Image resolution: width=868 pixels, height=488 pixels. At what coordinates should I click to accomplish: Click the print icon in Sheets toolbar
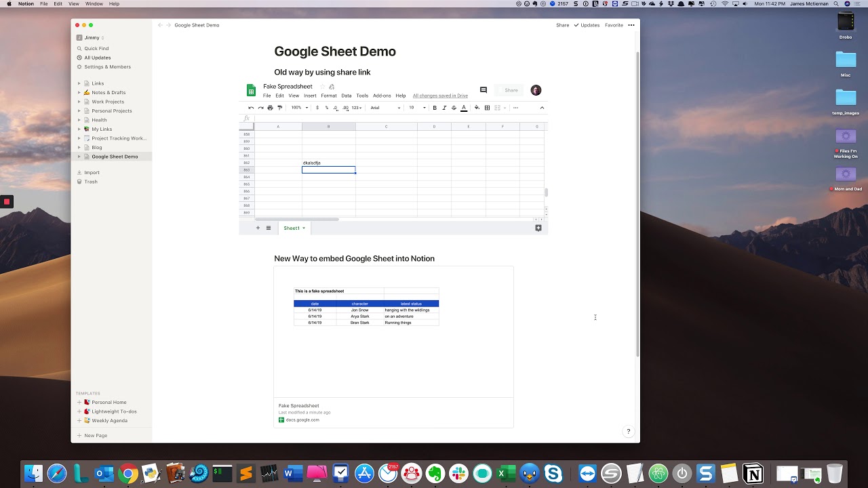point(270,108)
